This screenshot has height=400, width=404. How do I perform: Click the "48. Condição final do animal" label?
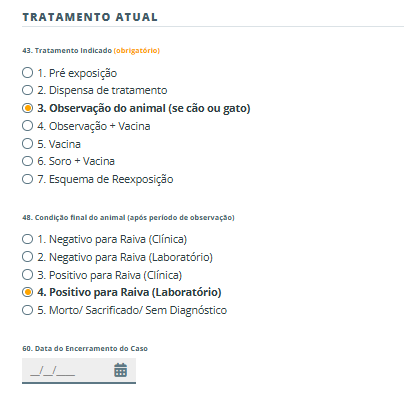click(128, 218)
